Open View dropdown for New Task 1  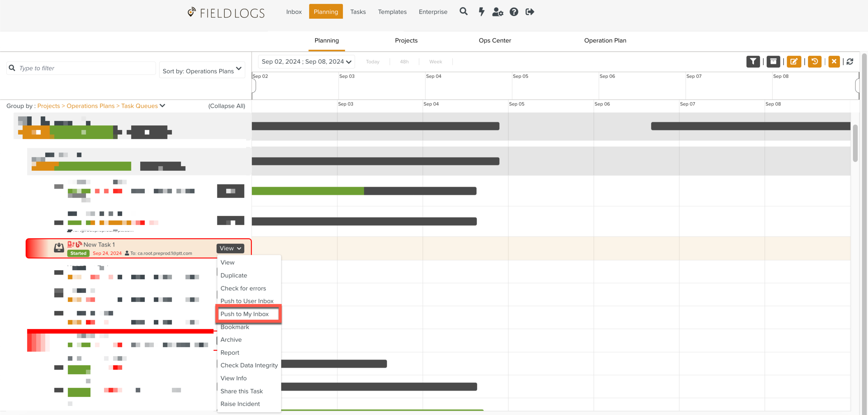click(x=230, y=248)
